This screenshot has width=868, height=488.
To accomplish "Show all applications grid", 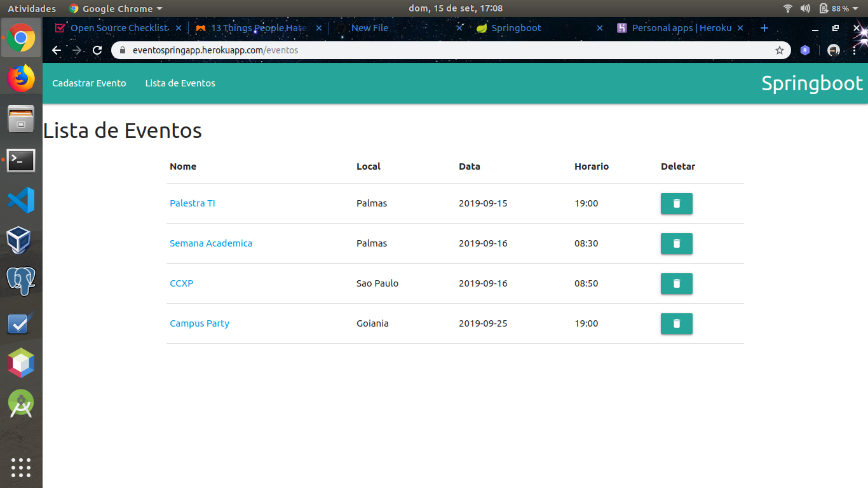I will [x=21, y=467].
